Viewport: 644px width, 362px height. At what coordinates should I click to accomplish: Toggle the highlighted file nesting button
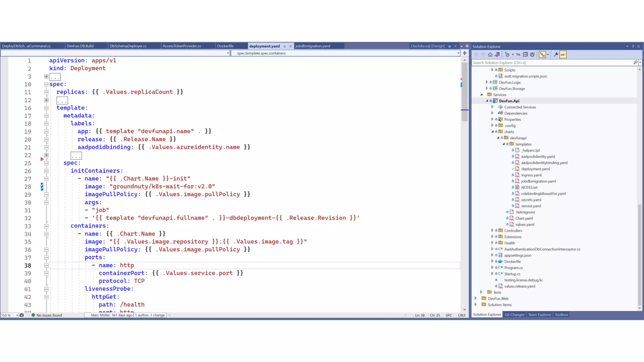(542, 55)
